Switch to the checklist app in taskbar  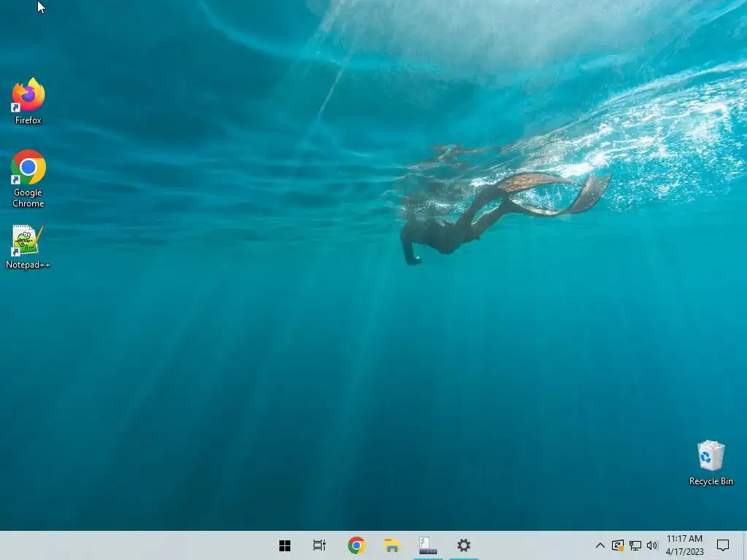point(427,545)
